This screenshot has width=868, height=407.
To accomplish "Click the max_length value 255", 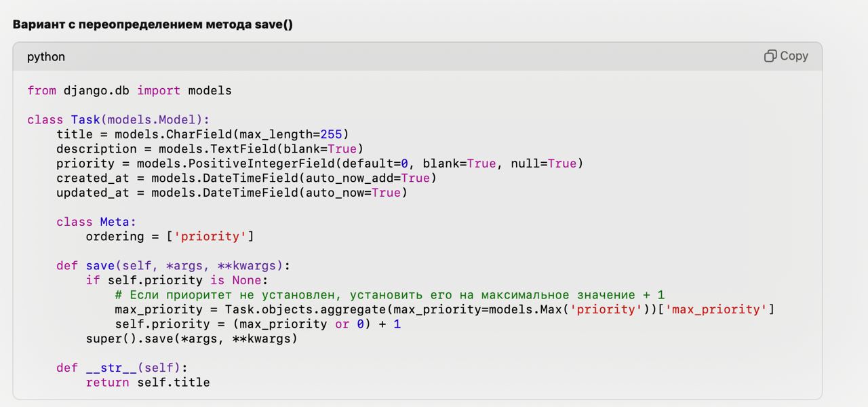I will pos(331,134).
